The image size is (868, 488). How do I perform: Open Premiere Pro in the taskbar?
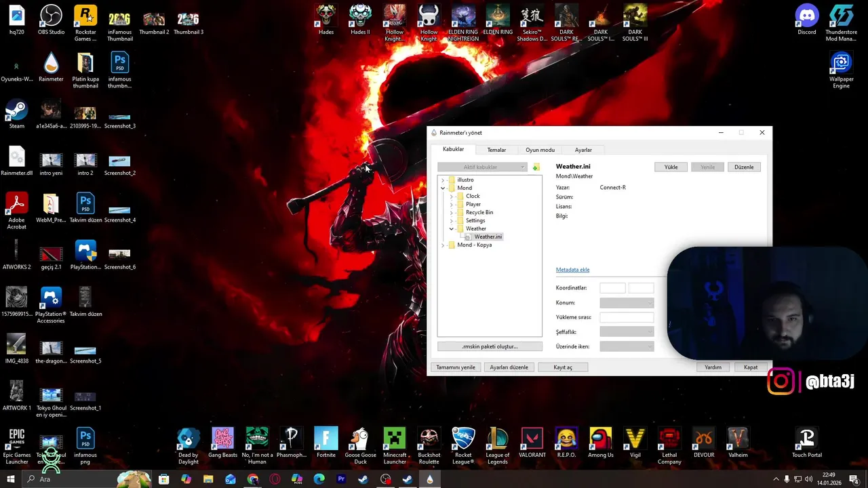coord(341,479)
